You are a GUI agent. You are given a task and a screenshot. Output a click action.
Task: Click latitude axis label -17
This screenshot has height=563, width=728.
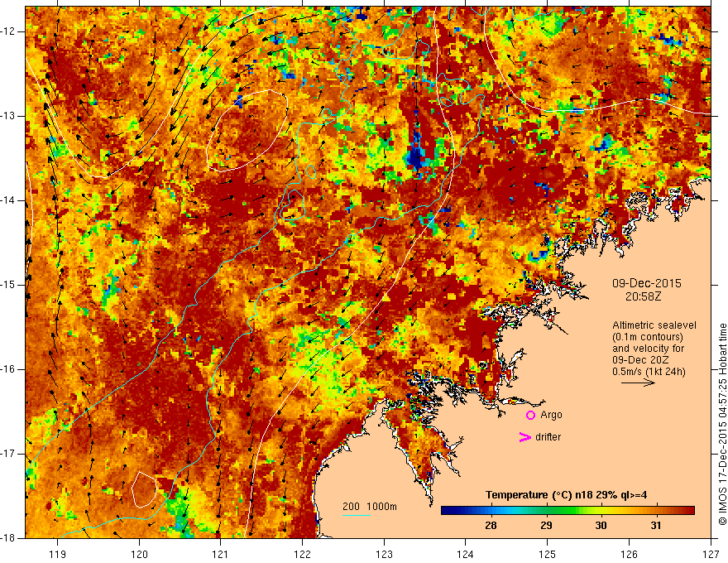(8, 454)
